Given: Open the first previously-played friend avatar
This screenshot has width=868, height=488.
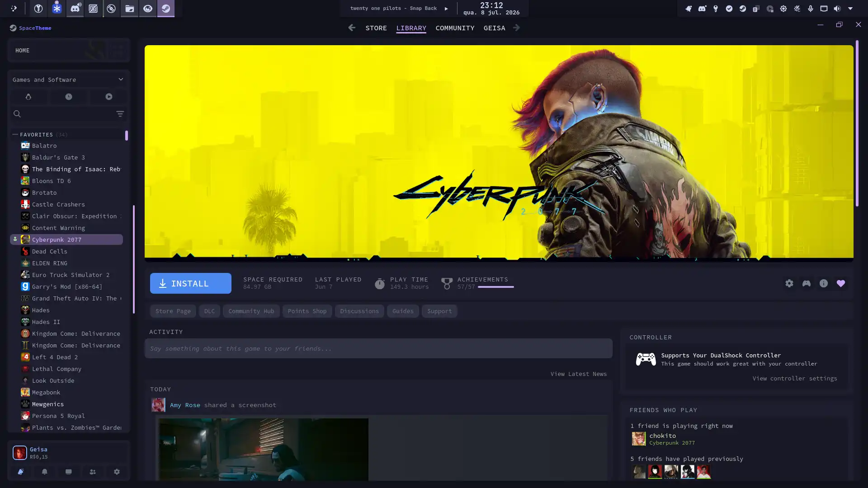Looking at the screenshot, I should click(639, 471).
